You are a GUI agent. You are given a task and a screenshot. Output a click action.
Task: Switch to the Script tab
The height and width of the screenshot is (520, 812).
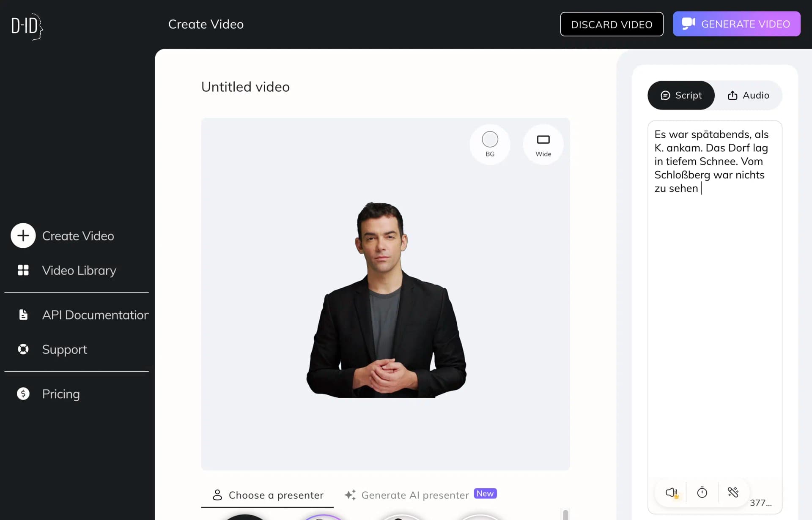(681, 95)
